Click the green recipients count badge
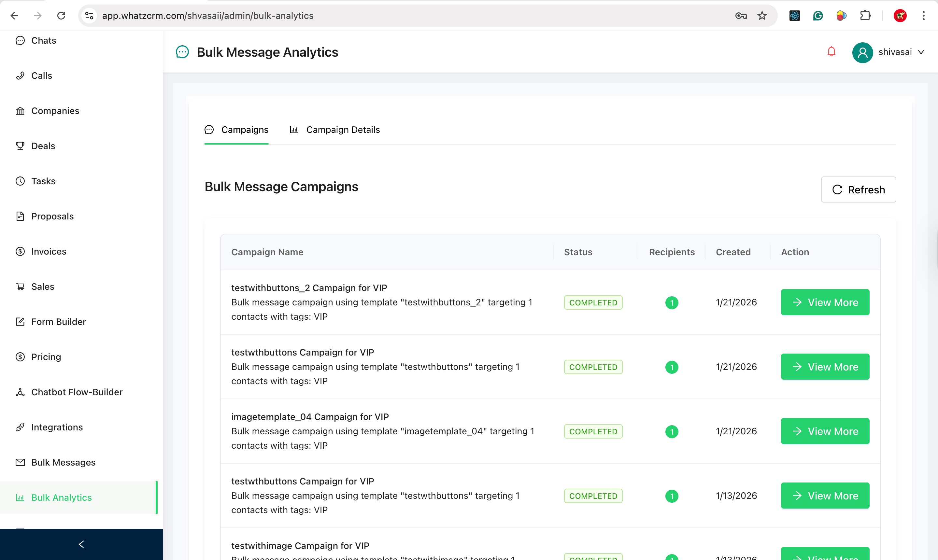Screen dimensions: 938x560 [672, 303]
